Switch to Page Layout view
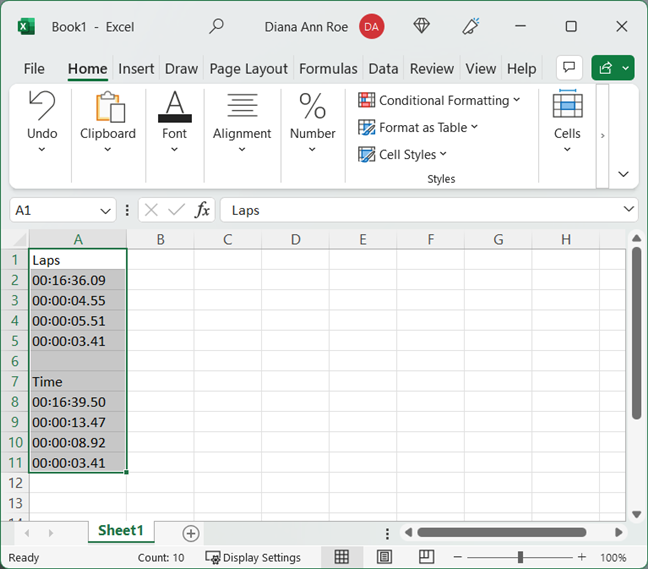This screenshot has width=648, height=569. pyautogui.click(x=384, y=557)
